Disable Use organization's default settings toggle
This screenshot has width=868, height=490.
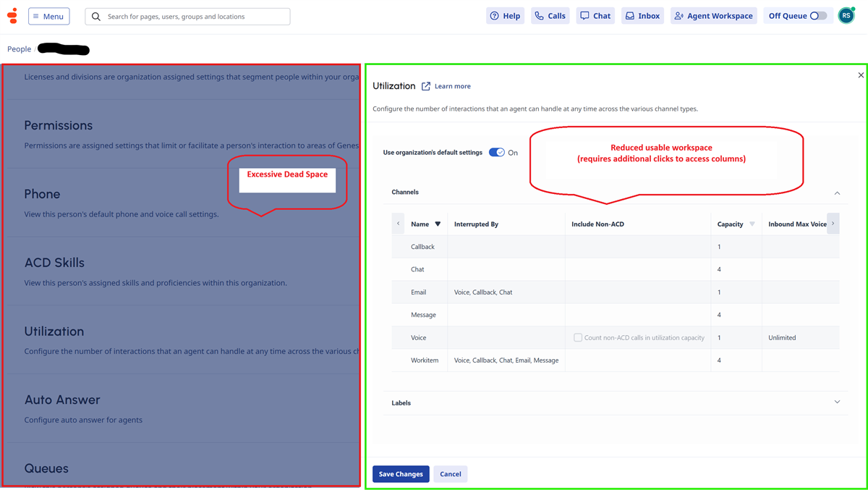pos(497,153)
